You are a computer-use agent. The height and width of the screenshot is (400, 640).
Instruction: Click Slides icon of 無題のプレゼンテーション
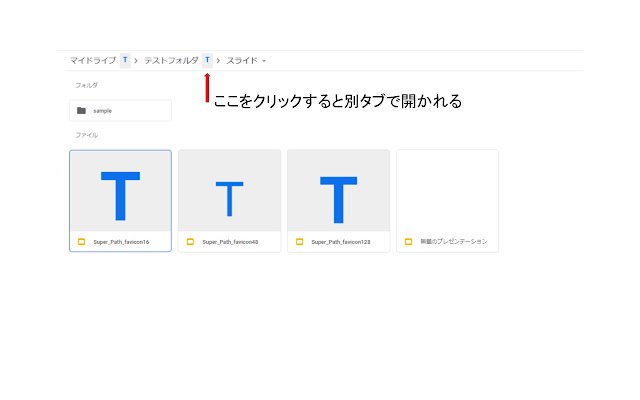pyautogui.click(x=408, y=242)
